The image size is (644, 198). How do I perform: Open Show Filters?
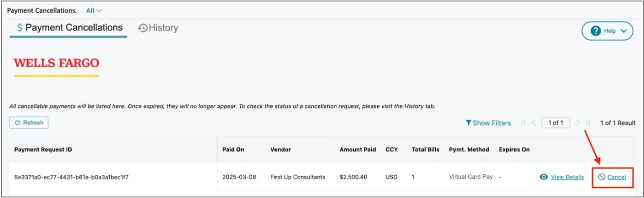click(488, 122)
